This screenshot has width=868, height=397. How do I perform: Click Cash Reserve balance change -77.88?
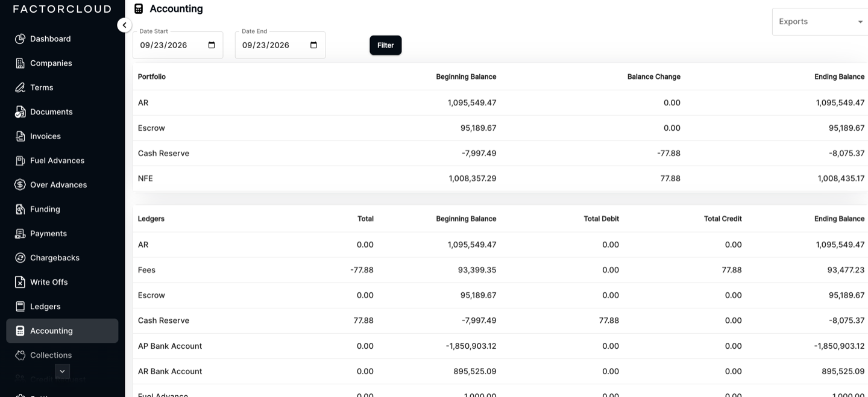[668, 153]
